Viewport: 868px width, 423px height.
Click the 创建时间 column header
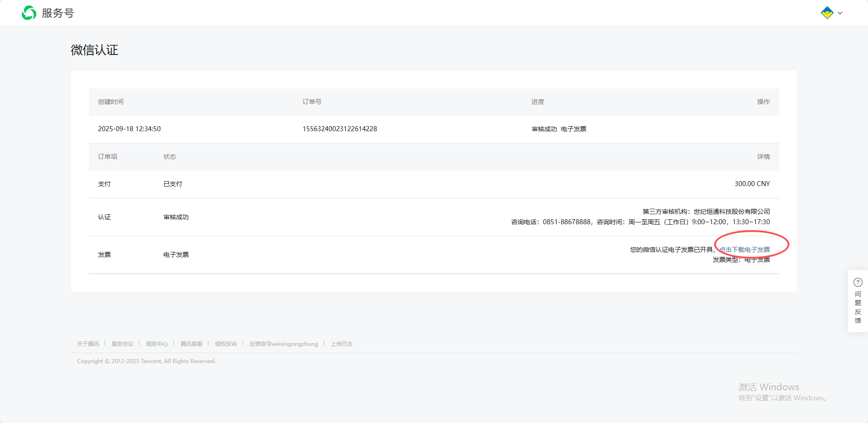tap(111, 102)
